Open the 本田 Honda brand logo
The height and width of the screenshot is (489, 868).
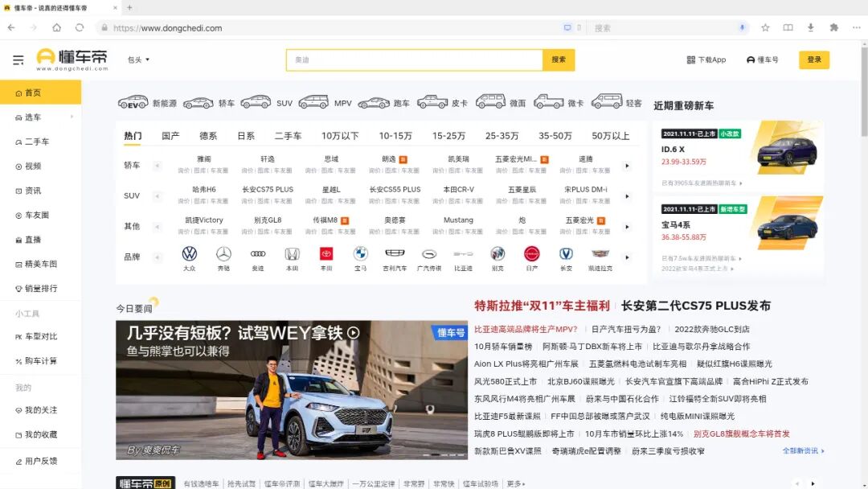click(x=293, y=253)
